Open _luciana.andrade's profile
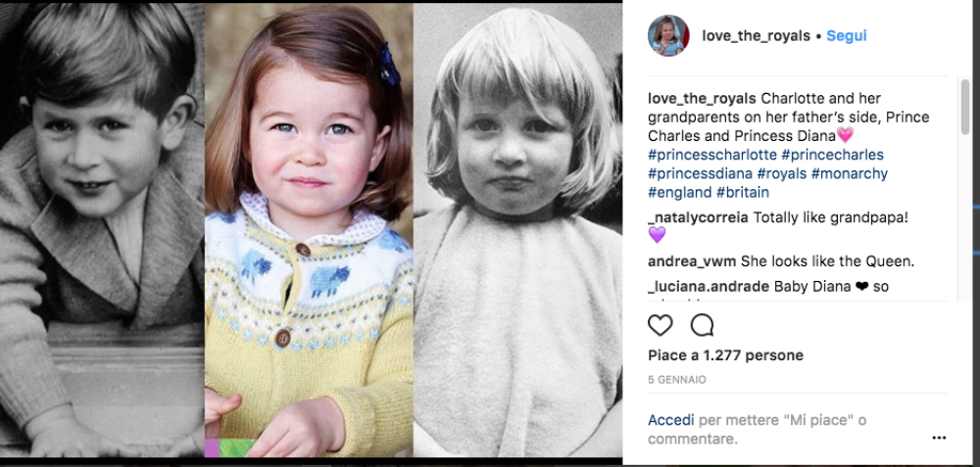The image size is (980, 467). [709, 287]
